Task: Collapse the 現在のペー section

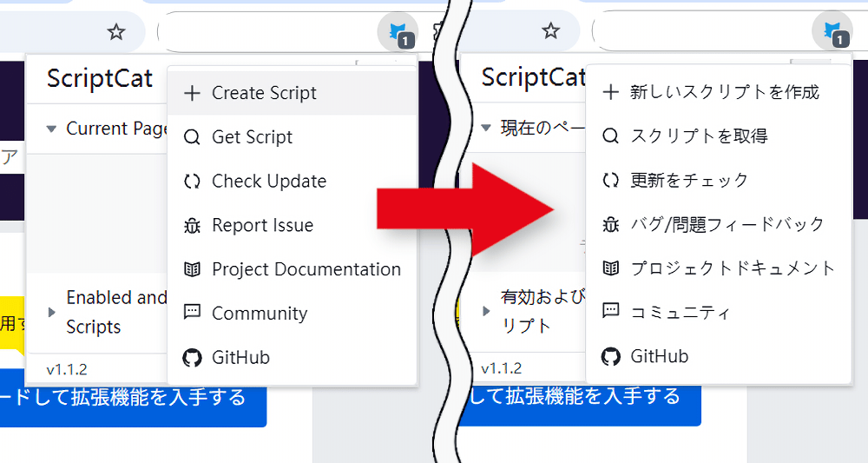Action: tap(486, 128)
